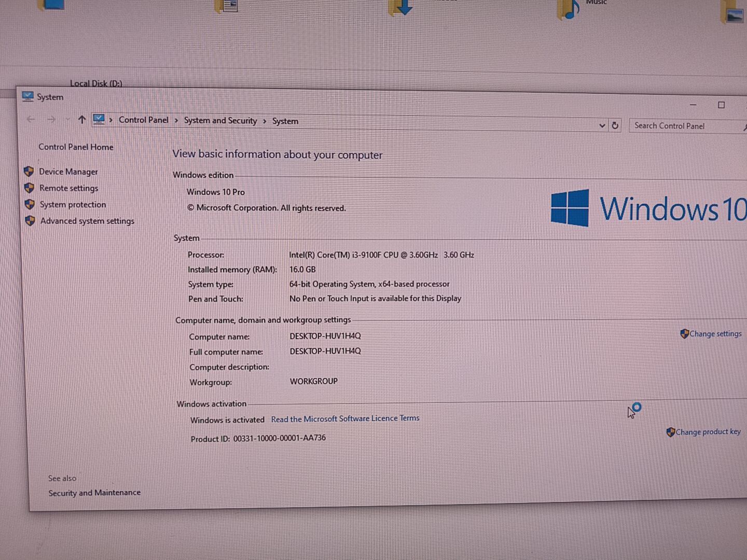The image size is (747, 560).
Task: Click Documents folder icon in background window
Action: [x=226, y=6]
